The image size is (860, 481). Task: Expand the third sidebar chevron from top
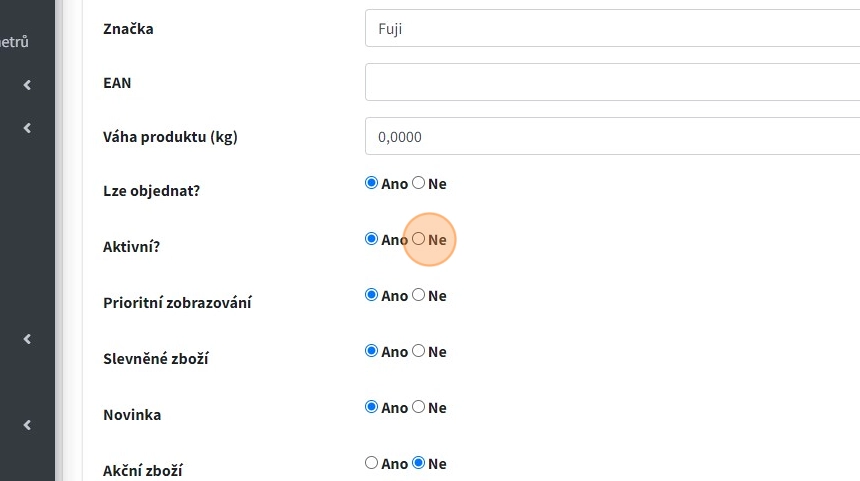click(x=27, y=339)
